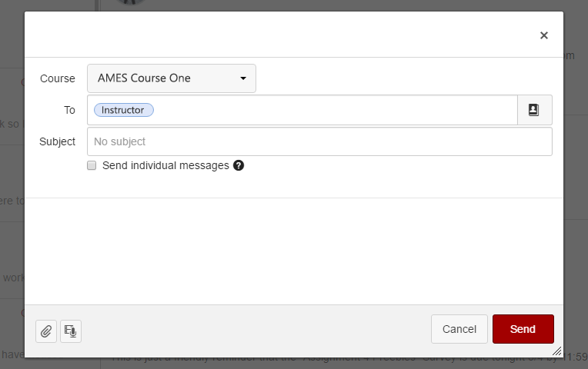Click the To field label
The height and width of the screenshot is (369, 588).
click(x=69, y=110)
